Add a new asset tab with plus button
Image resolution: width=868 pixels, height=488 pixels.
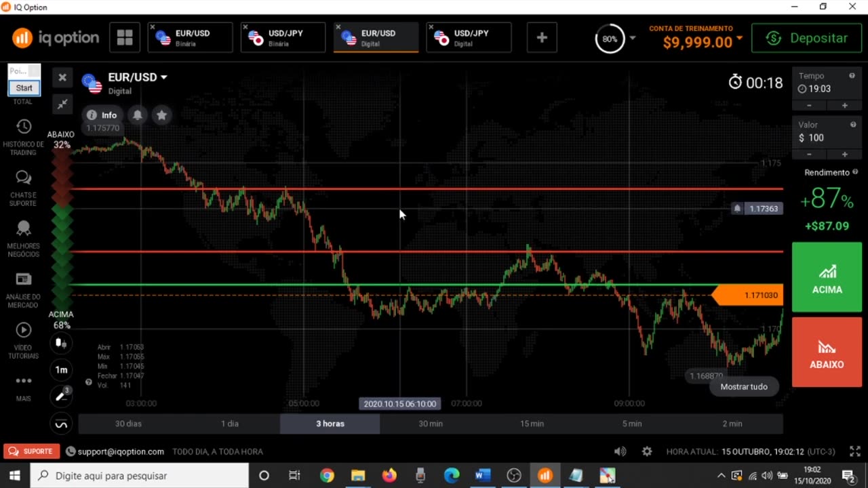click(542, 38)
